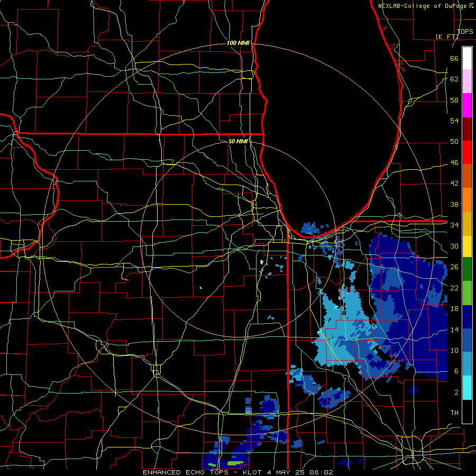Click the "TOPS" legend title
This screenshot has width=476, height=476.
[465, 32]
